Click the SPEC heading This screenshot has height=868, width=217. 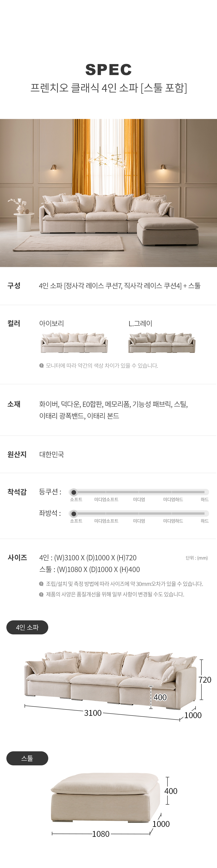tap(108, 70)
